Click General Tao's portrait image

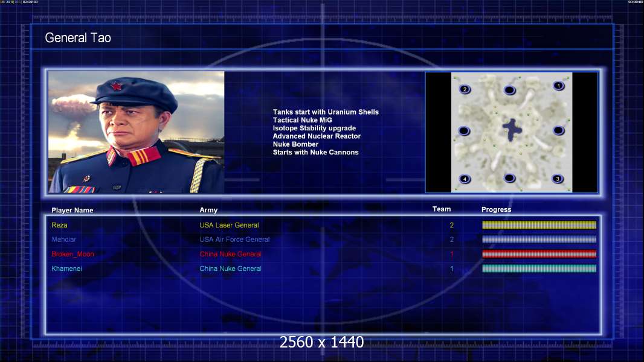(137, 132)
